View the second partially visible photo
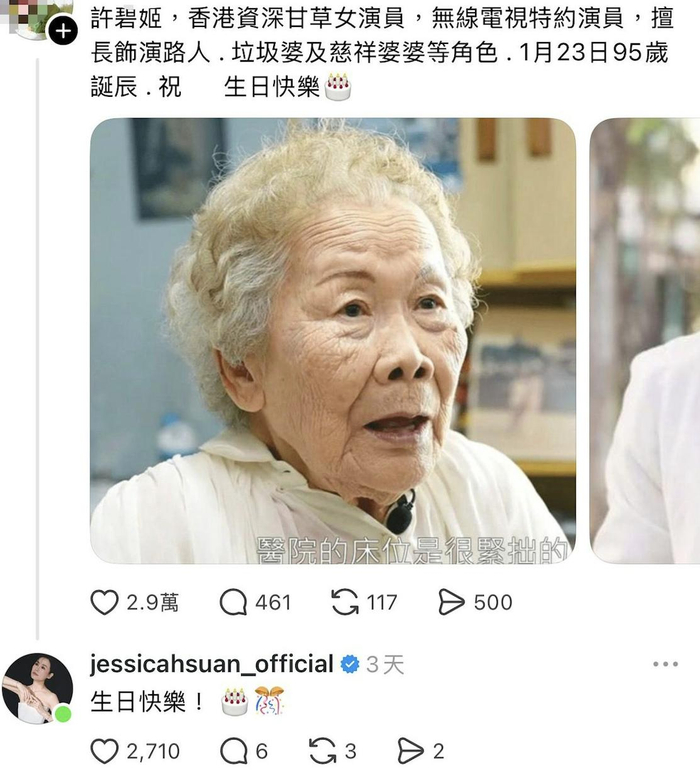 click(x=645, y=341)
